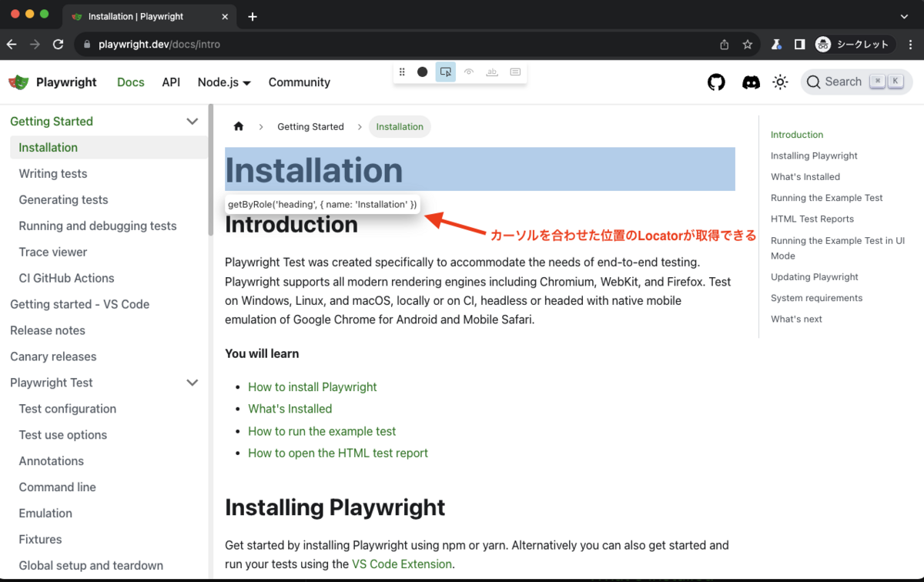The height and width of the screenshot is (582, 924).
Task: Select the Assert text 'ab' icon
Action: tap(492, 72)
